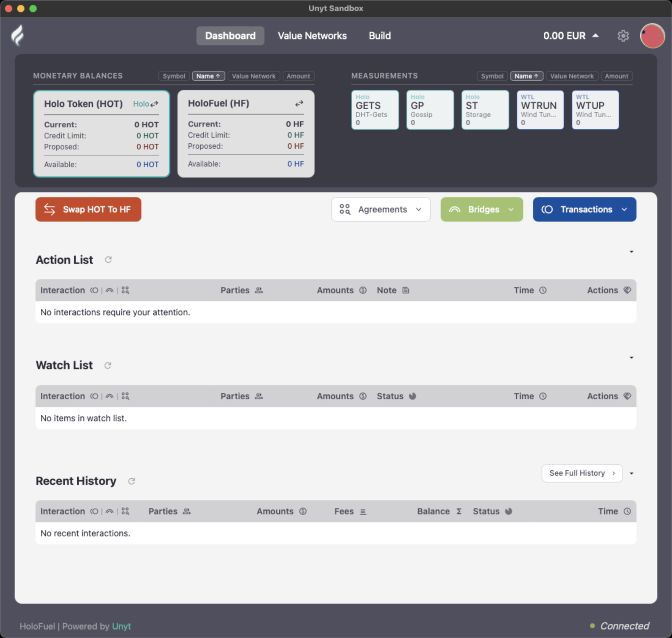Image resolution: width=672 pixels, height=638 pixels.
Task: Click the Note icon in Action List header
Action: 406,290
